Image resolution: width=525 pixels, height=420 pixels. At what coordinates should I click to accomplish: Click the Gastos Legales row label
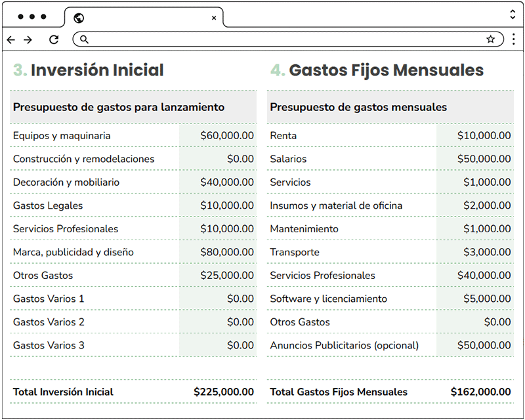click(x=48, y=205)
